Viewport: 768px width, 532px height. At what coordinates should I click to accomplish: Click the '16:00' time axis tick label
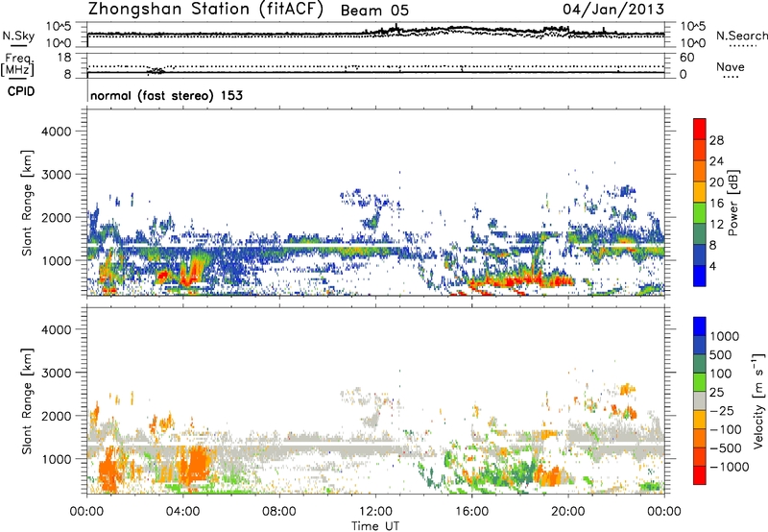[x=471, y=512]
